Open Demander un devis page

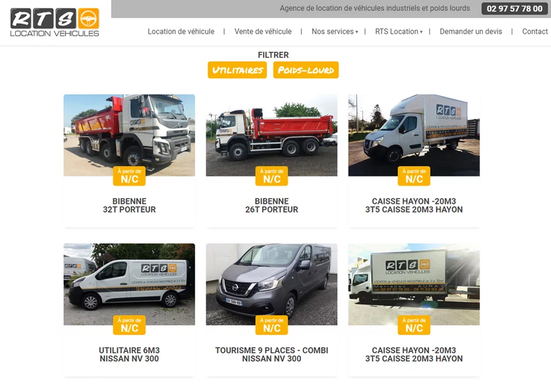tap(471, 32)
